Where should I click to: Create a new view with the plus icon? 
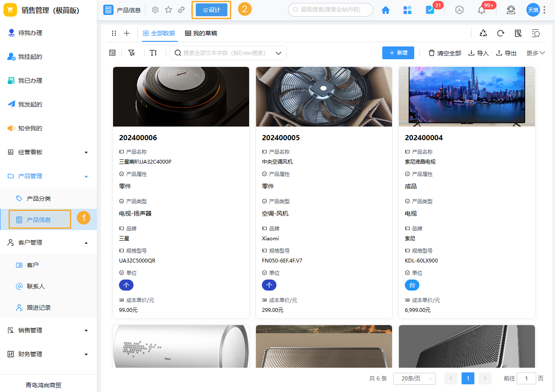(126, 33)
